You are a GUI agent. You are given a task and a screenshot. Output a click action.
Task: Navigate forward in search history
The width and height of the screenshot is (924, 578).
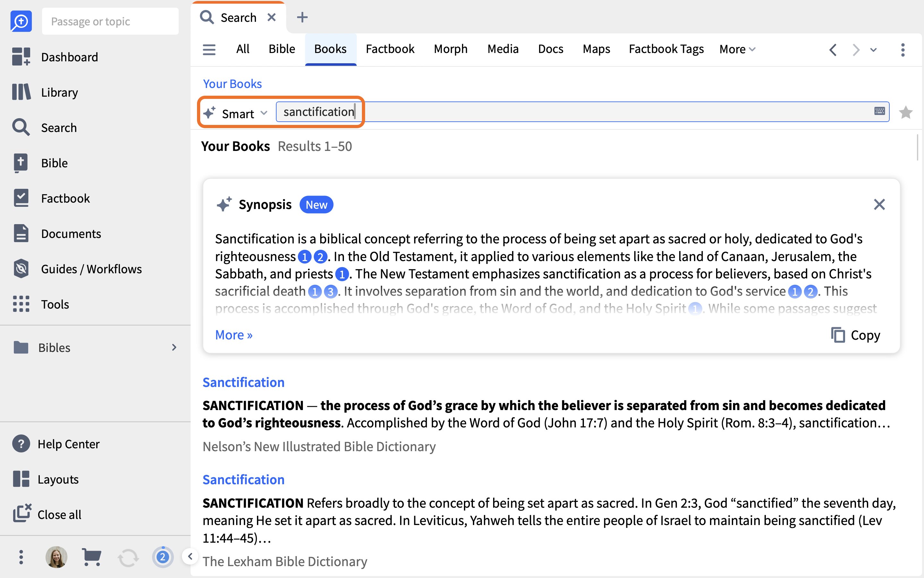[x=856, y=50]
